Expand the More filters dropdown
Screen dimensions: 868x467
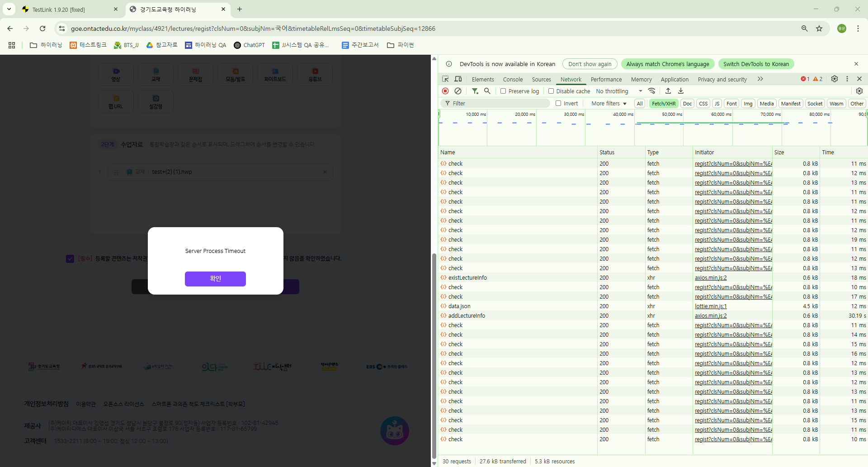pyautogui.click(x=609, y=104)
